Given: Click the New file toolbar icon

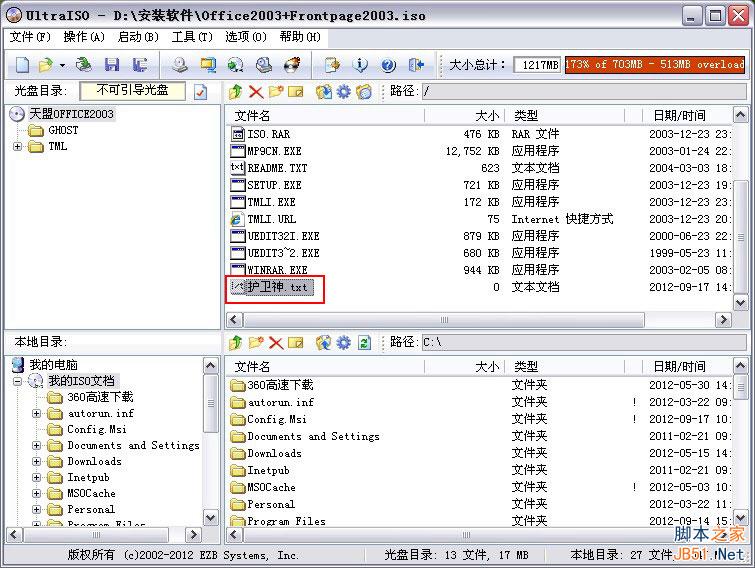Looking at the screenshot, I should coord(22,65).
